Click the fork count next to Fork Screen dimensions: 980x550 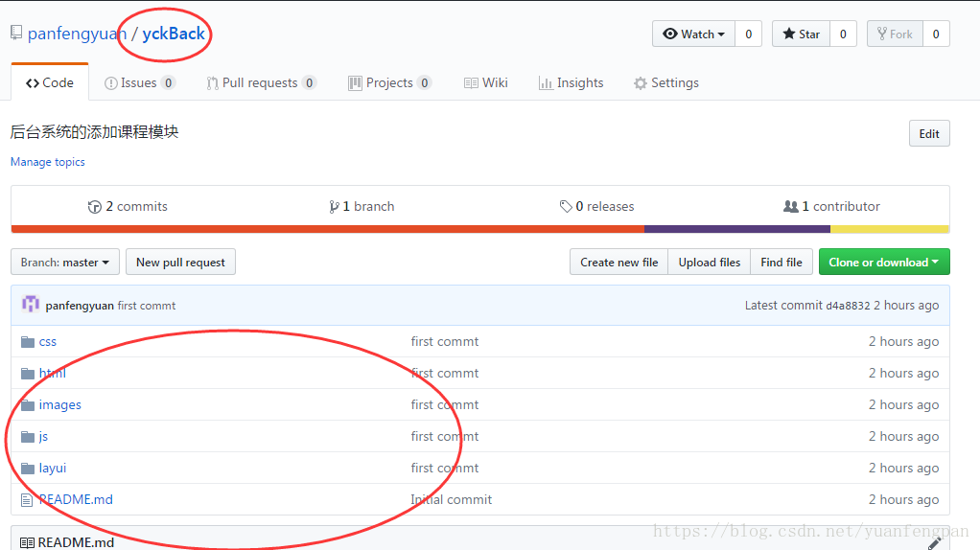(x=936, y=34)
